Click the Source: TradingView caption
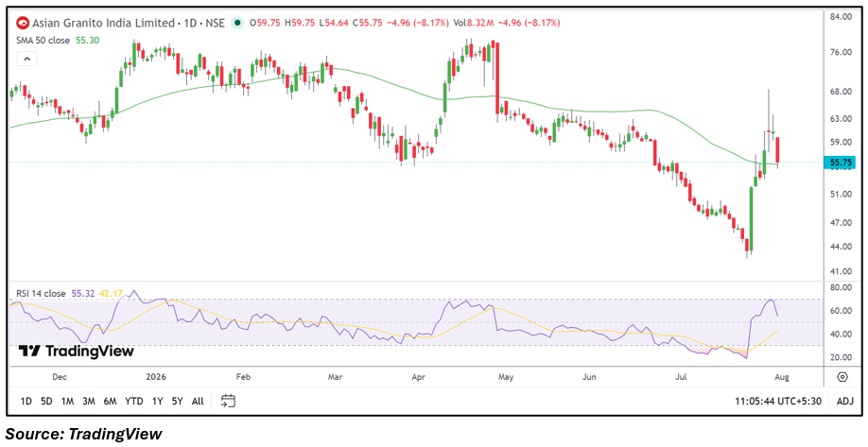This screenshot has width=868, height=447. (x=83, y=434)
